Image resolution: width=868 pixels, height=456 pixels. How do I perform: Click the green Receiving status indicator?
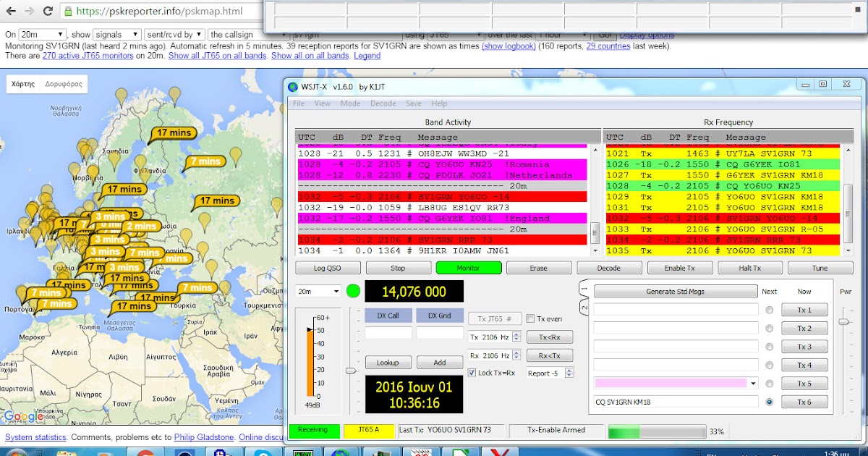pos(314,430)
